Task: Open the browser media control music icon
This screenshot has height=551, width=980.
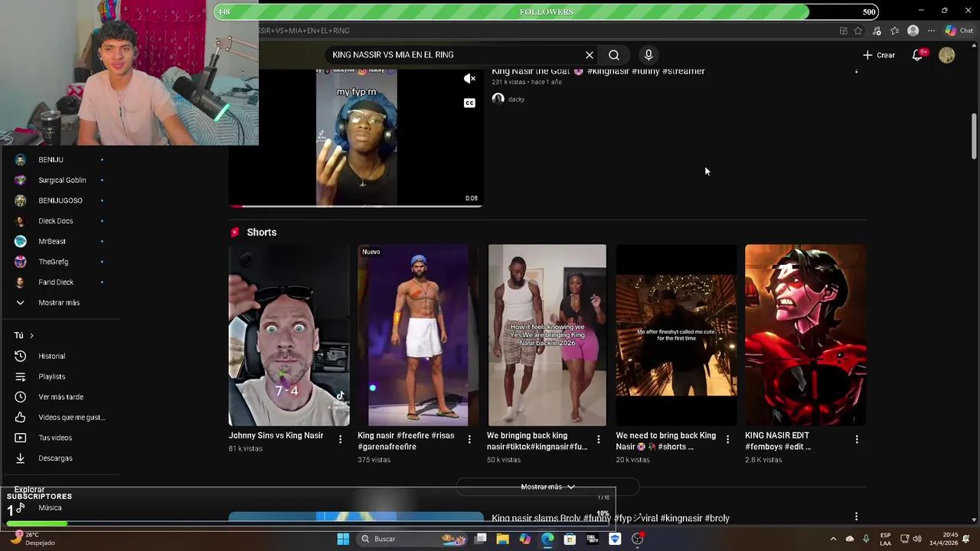Action: pos(877,31)
